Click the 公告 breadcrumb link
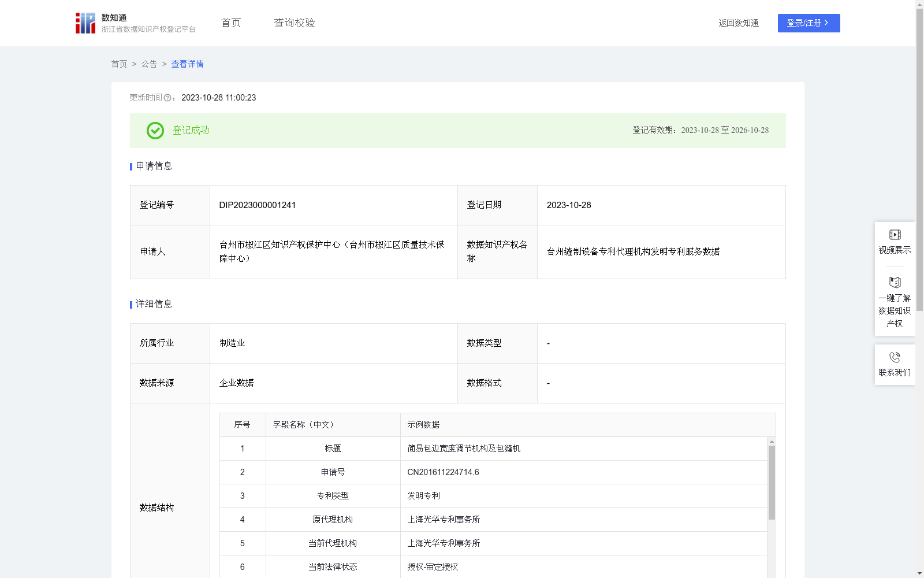The height and width of the screenshot is (578, 924). click(x=149, y=64)
